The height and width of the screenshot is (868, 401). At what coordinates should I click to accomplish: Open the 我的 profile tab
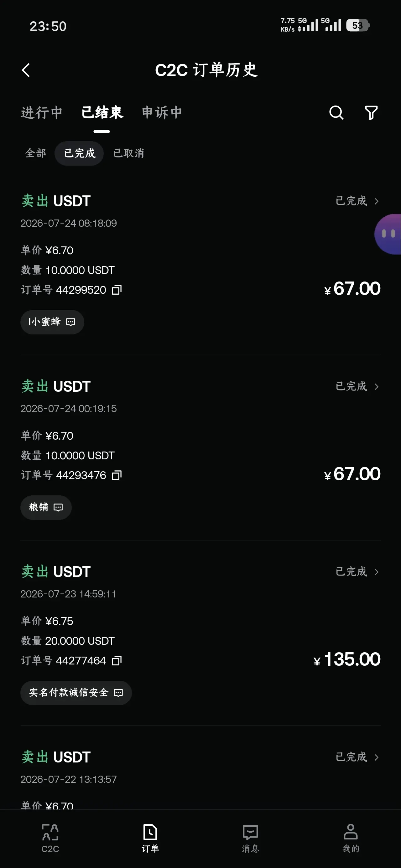click(351, 838)
